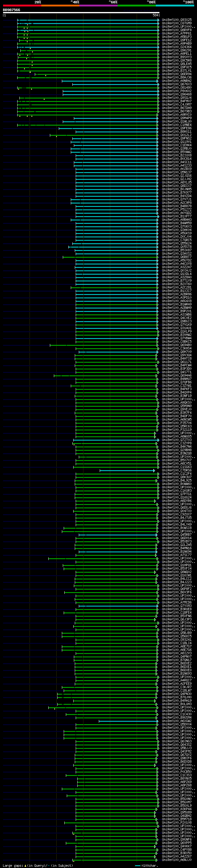Image resolution: width=197 pixels, height=868 pixels.
Task: Select hit label UniRef100_P51272
Action: 176,209
